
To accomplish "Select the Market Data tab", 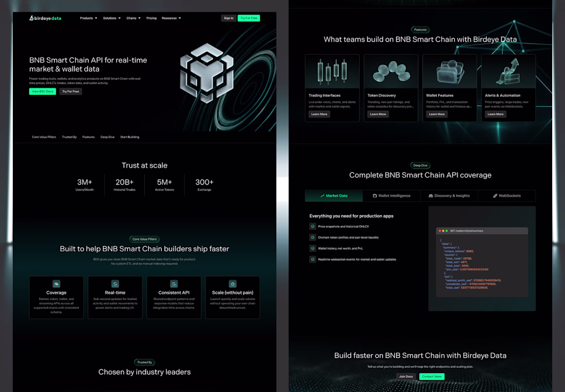I will pyautogui.click(x=334, y=196).
